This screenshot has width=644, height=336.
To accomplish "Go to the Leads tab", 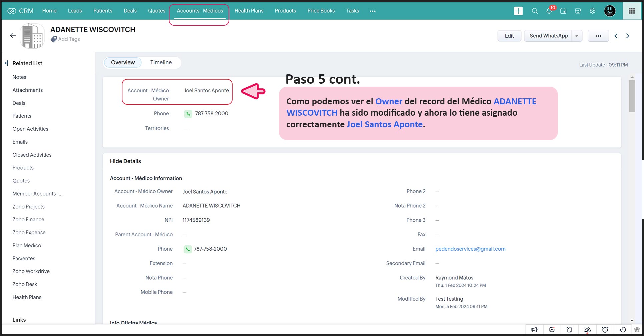I will point(75,11).
